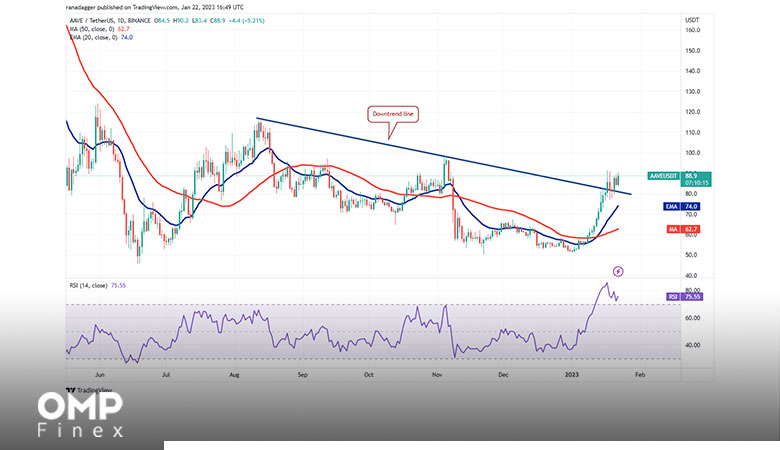Click the red MA 62.7 axis tag
Viewport: 780px width, 450px height.
pyautogui.click(x=683, y=229)
